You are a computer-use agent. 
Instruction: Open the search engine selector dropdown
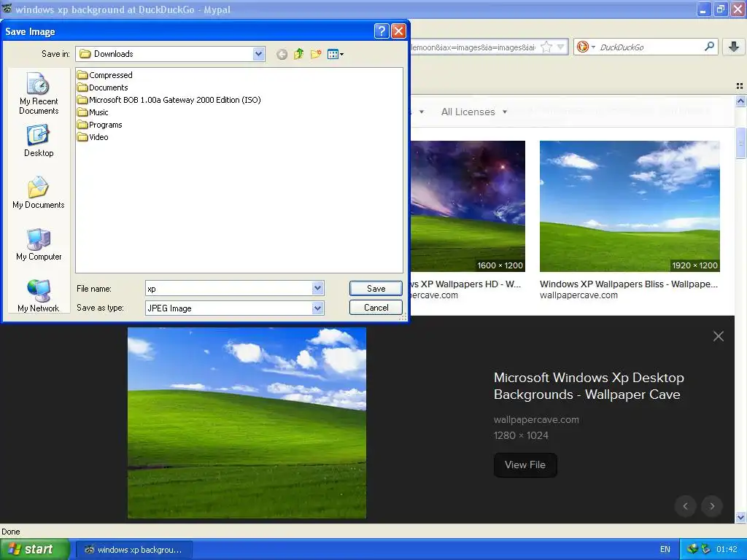tap(586, 47)
